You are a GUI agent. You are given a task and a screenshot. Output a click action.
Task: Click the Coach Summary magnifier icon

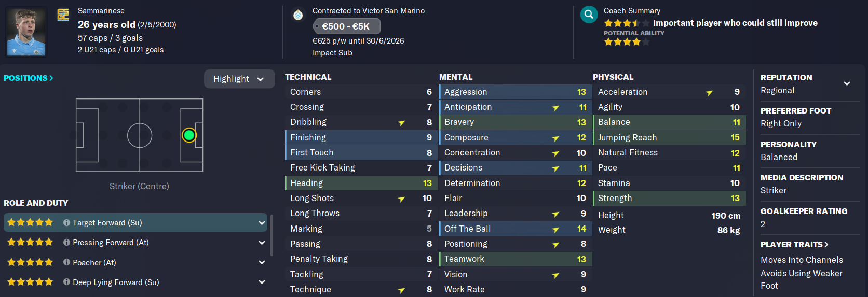[x=589, y=15]
